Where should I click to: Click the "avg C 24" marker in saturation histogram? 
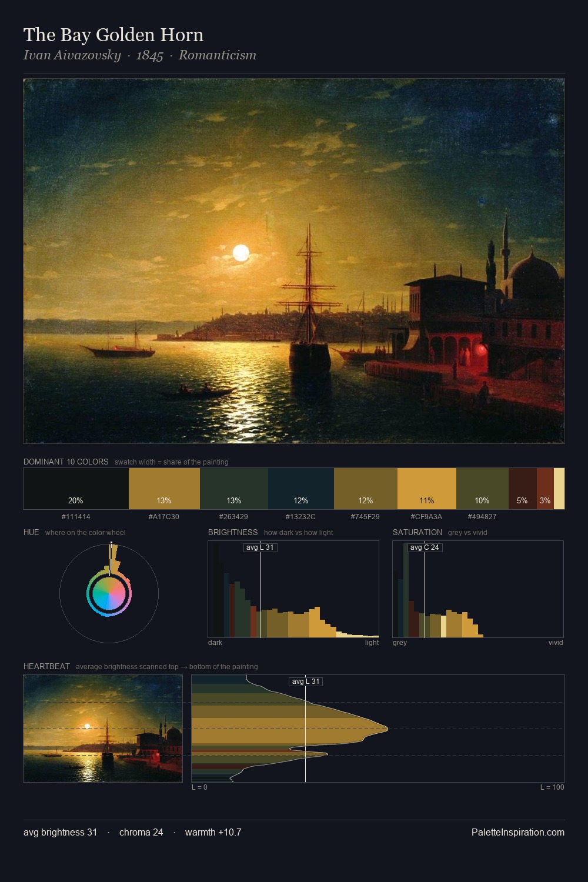[x=425, y=547]
